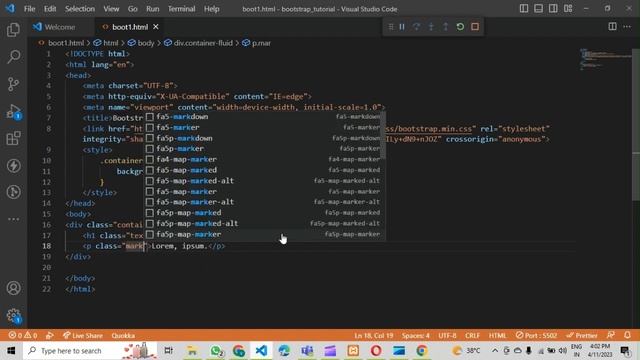Pause the debug session

402,27
